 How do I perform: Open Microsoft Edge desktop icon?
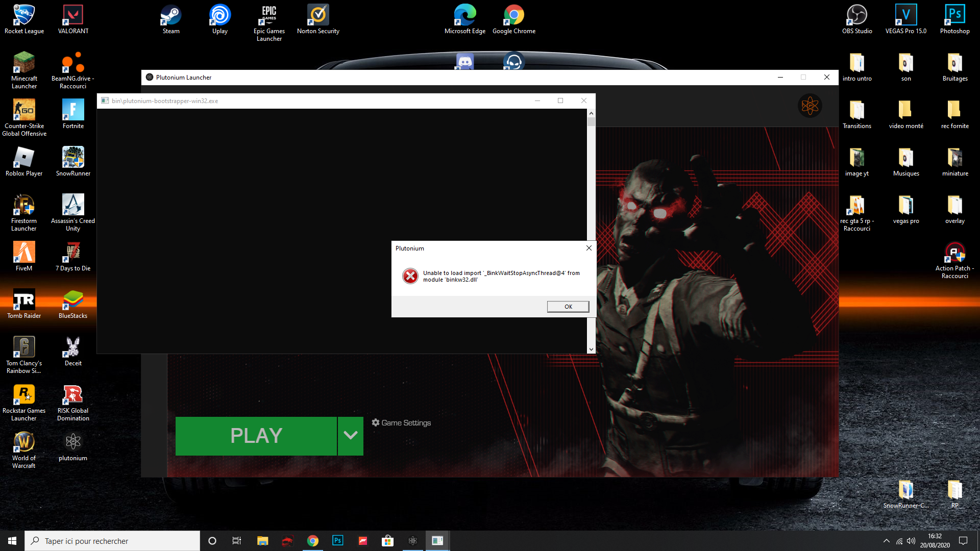(465, 19)
